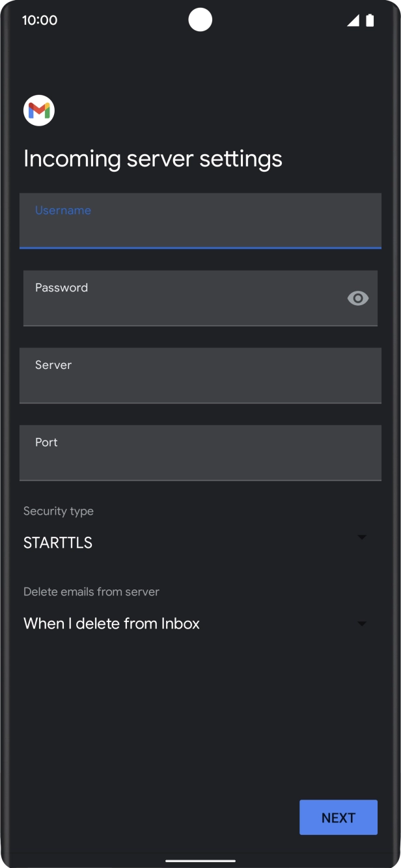
Task: Click the signal strength icon
Action: pos(352,20)
